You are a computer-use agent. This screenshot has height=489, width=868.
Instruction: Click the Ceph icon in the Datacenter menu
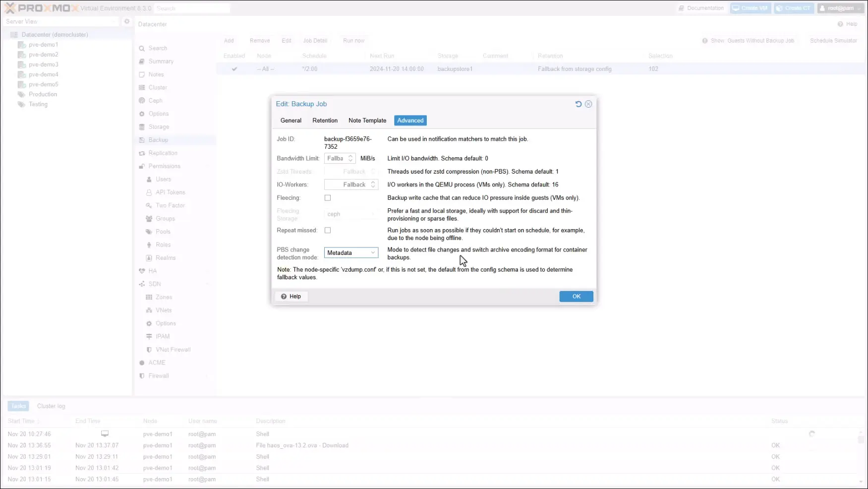(142, 101)
